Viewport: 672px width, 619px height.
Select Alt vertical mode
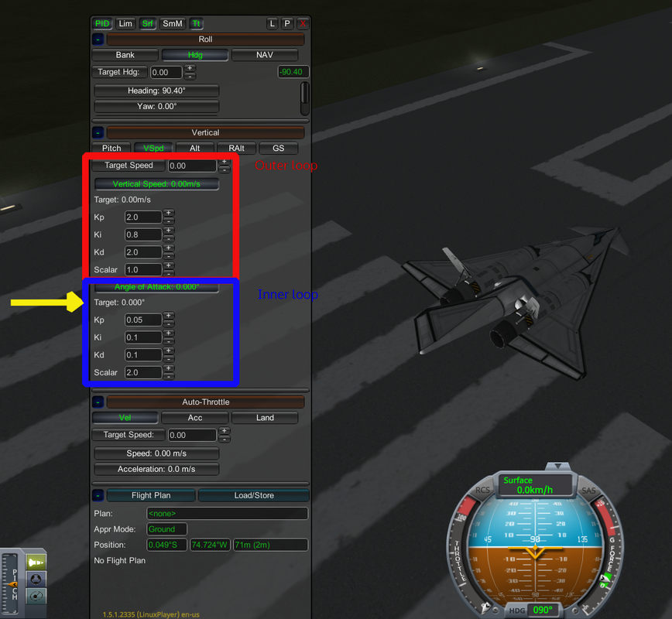tap(195, 149)
